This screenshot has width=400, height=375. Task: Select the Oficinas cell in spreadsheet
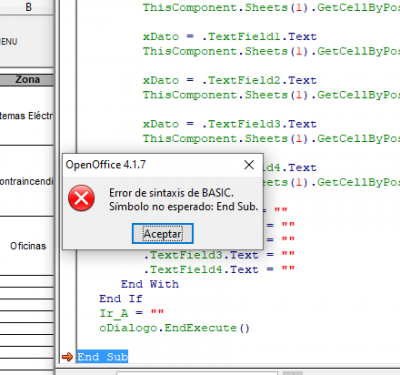click(27, 246)
